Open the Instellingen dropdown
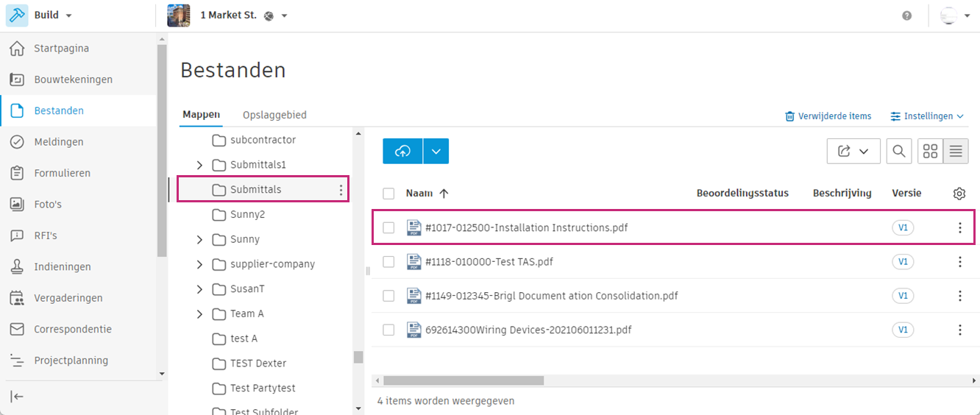Screen dimensions: 980x415 point(926,116)
